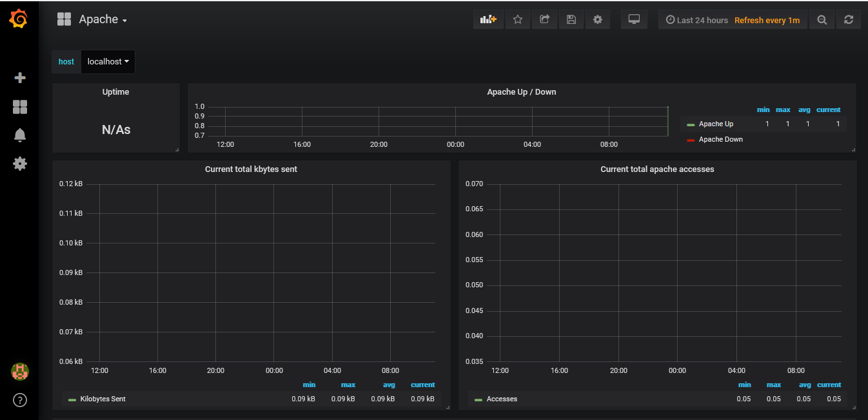Enable TV cycle view mode icon
Viewport: 868px width, 420px height.
(x=634, y=19)
